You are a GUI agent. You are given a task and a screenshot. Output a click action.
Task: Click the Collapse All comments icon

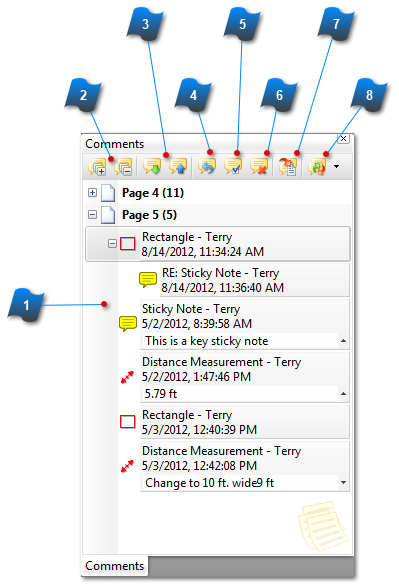pos(124,167)
